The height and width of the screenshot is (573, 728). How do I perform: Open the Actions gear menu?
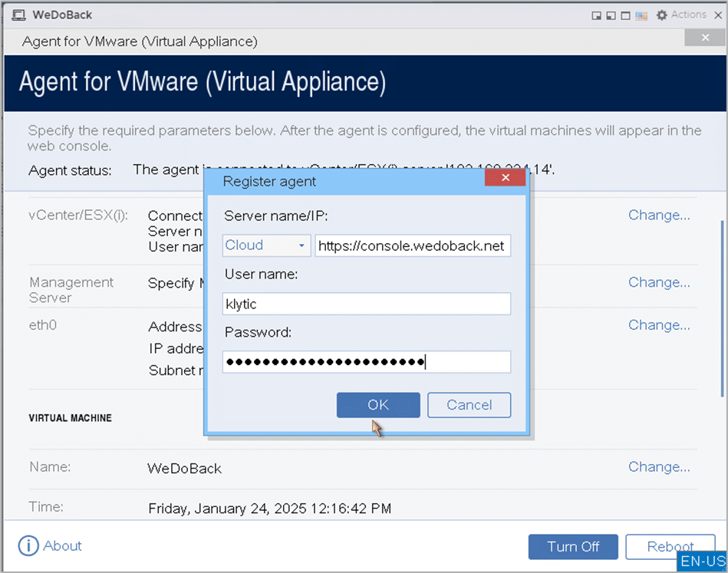[681, 15]
